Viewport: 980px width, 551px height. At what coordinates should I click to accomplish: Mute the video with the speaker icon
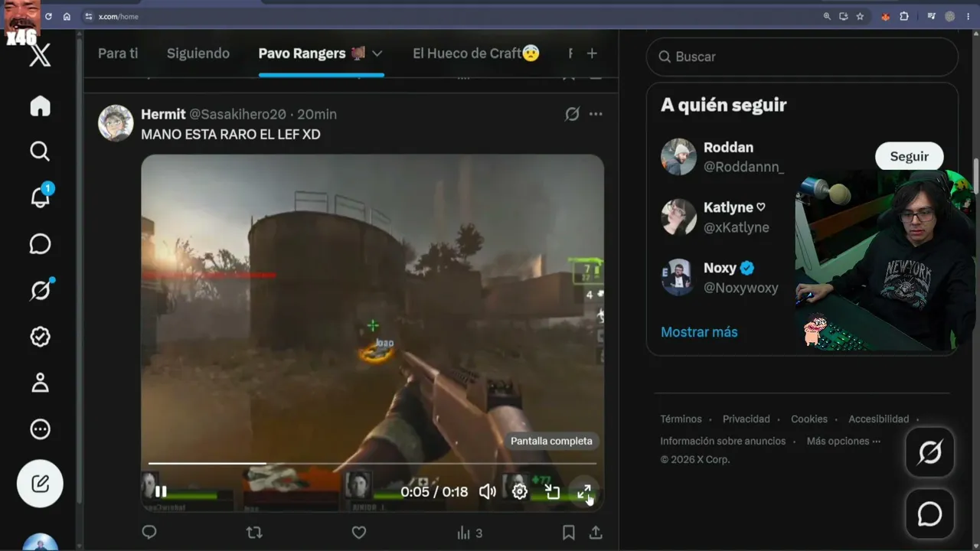[x=487, y=491]
